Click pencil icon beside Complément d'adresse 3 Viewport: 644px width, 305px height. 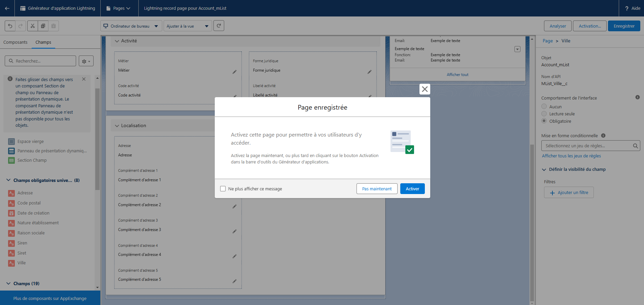point(234,231)
